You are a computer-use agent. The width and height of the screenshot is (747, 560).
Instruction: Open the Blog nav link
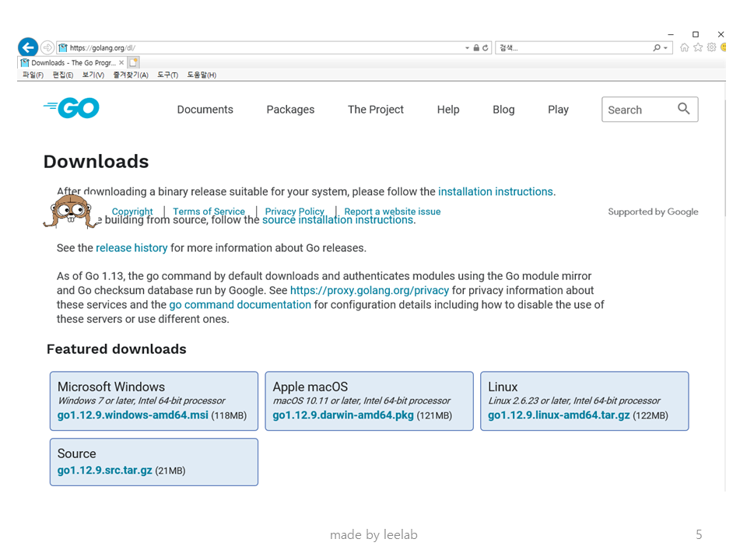[x=503, y=110]
